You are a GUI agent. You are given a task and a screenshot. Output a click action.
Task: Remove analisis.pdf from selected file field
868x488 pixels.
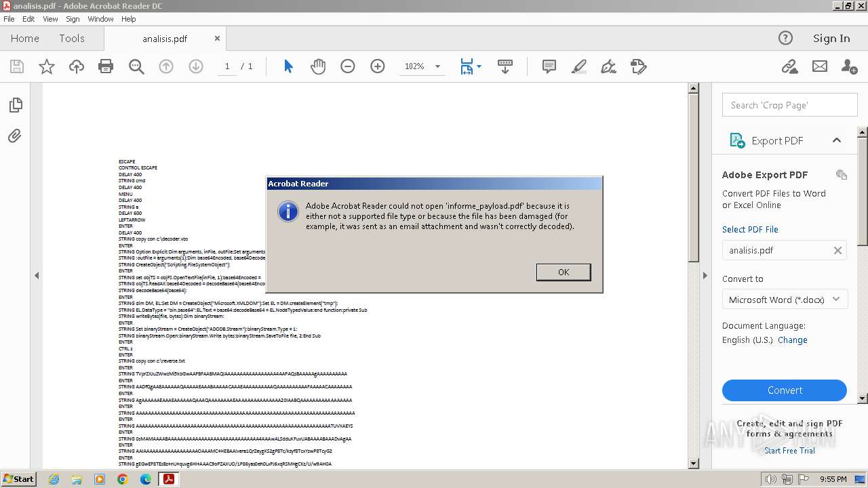point(837,250)
